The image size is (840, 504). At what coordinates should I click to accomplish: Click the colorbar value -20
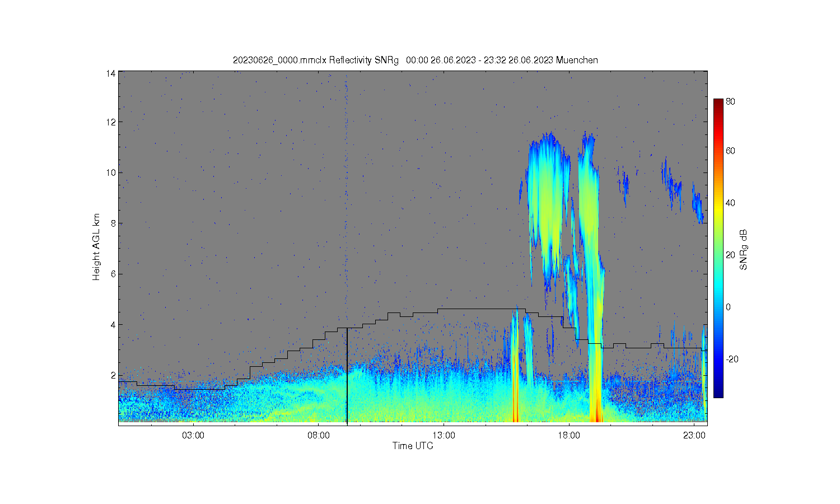(732, 359)
